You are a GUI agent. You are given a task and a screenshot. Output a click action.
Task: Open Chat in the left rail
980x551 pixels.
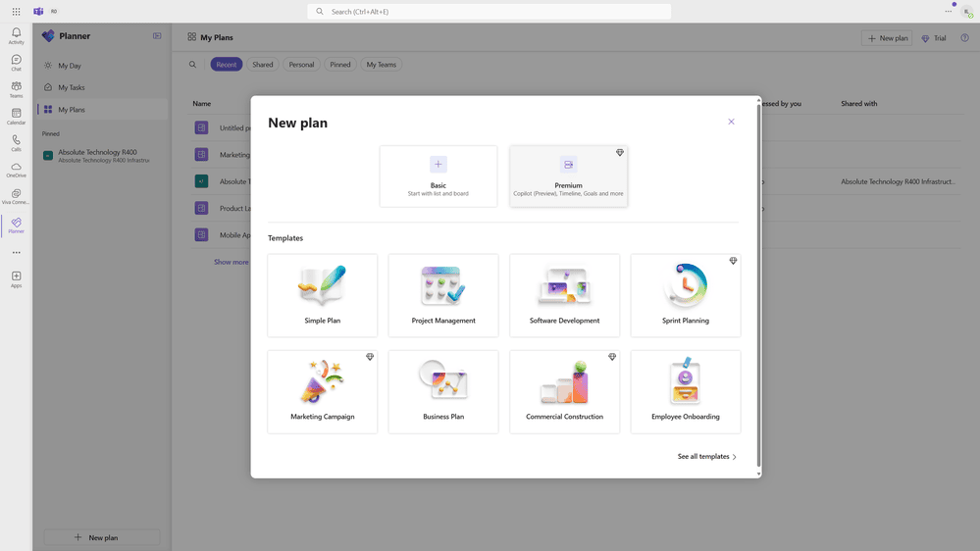coord(17,63)
